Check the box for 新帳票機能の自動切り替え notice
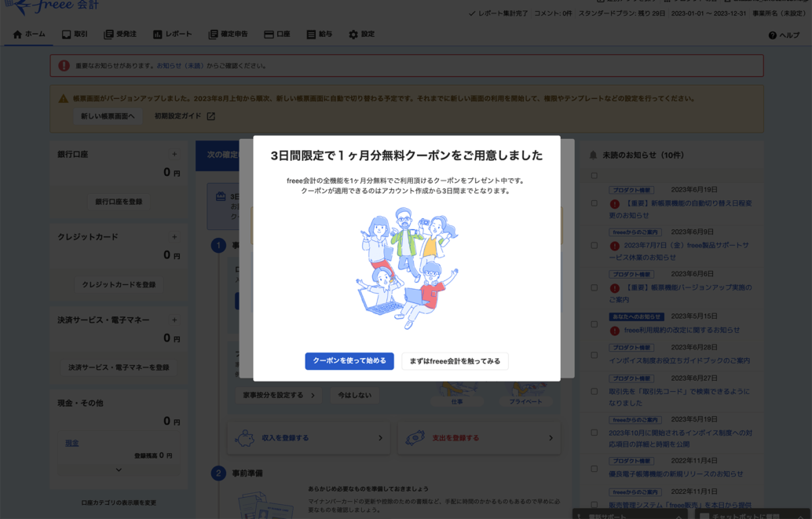The image size is (812, 519). click(x=594, y=203)
